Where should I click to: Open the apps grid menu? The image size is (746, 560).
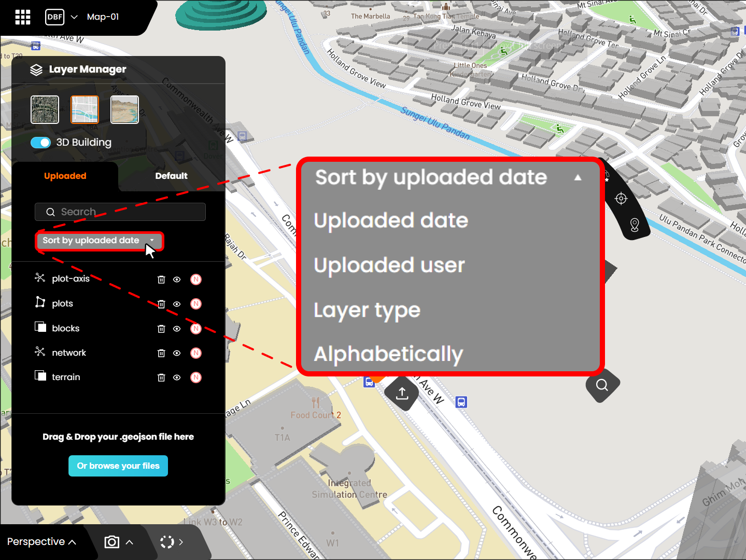tap(22, 17)
